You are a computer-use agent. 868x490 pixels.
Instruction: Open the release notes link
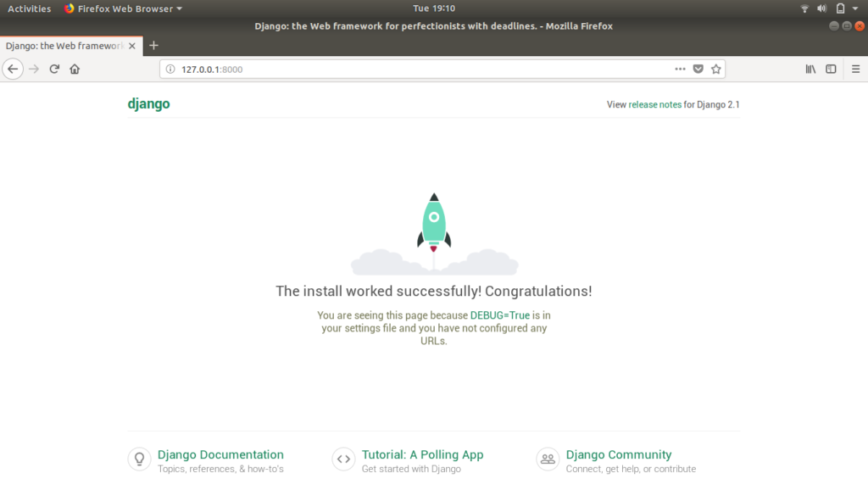click(654, 105)
